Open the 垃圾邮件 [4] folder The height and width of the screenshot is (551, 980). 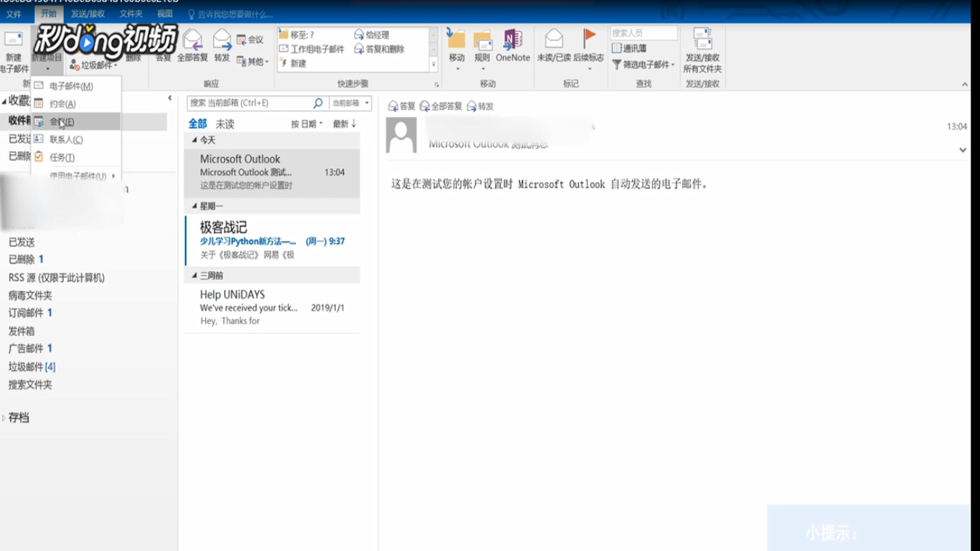[32, 367]
